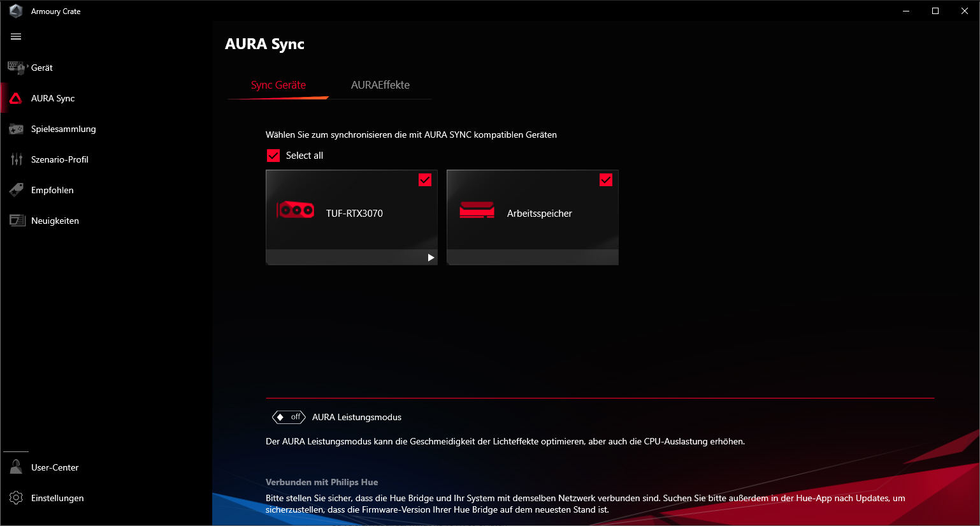980x526 pixels.
Task: Click the Spielesammlung gamepad icon
Action: click(x=16, y=129)
